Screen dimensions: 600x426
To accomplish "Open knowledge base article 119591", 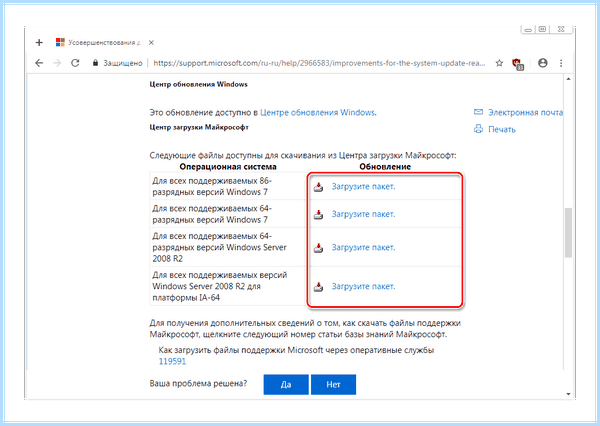I will [172, 361].
